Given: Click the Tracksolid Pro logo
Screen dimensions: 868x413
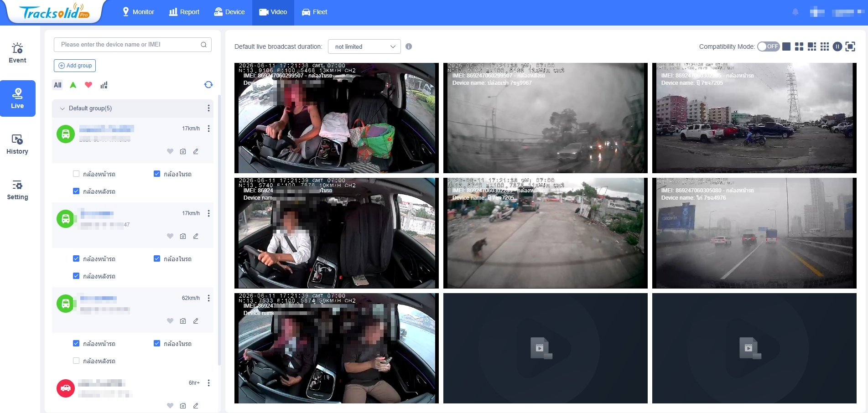Looking at the screenshot, I should click(54, 12).
